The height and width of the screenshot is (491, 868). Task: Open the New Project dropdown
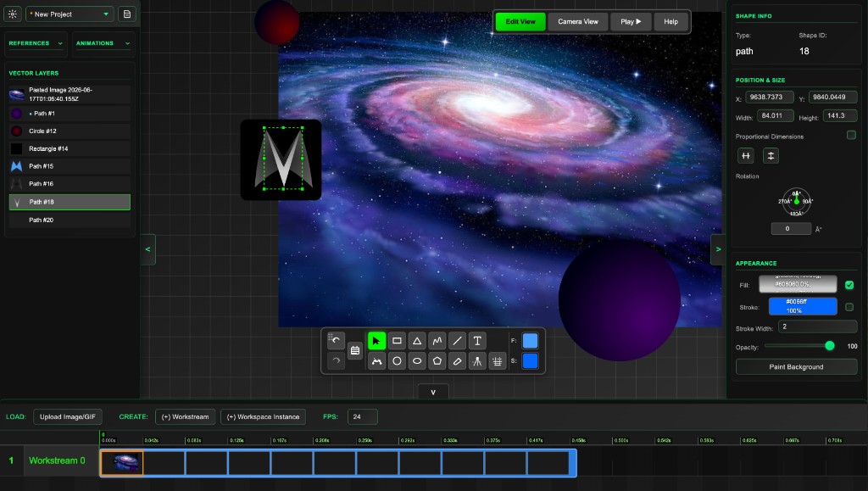coord(70,14)
